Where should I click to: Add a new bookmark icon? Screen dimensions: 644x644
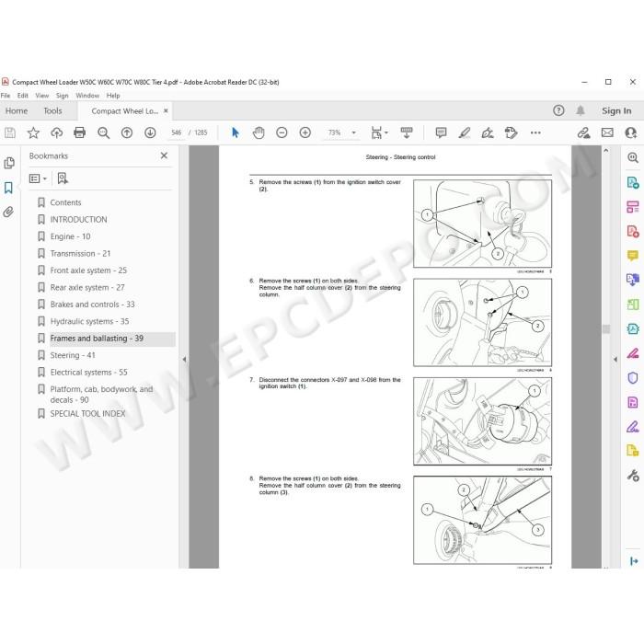(x=63, y=178)
